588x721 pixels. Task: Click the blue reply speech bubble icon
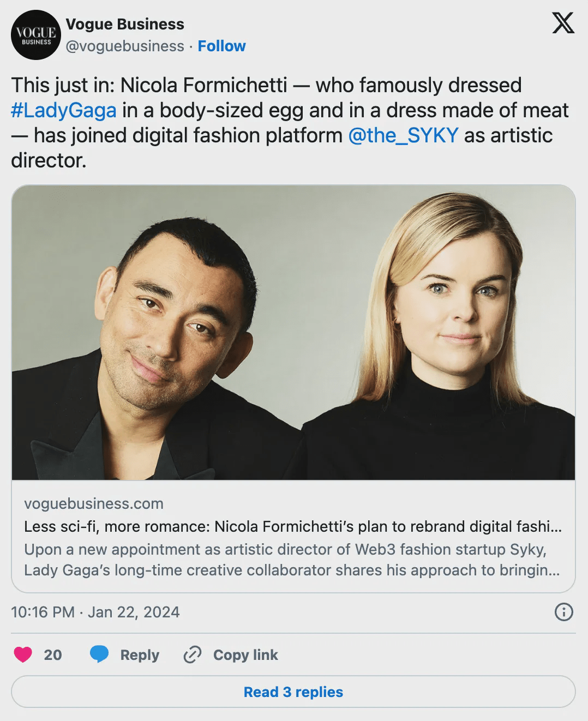pyautogui.click(x=99, y=654)
